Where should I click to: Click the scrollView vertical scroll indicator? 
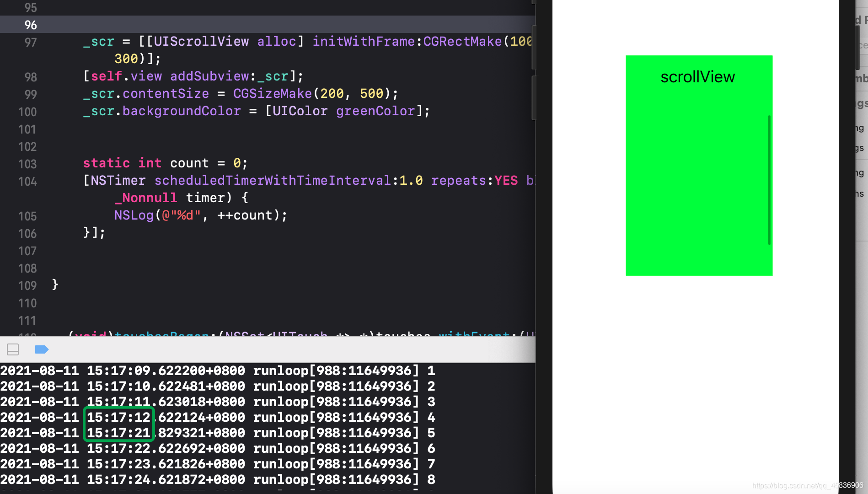tap(769, 180)
